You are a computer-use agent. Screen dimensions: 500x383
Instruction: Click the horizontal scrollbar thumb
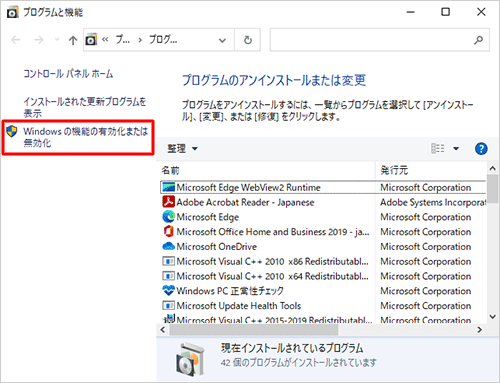(254, 330)
